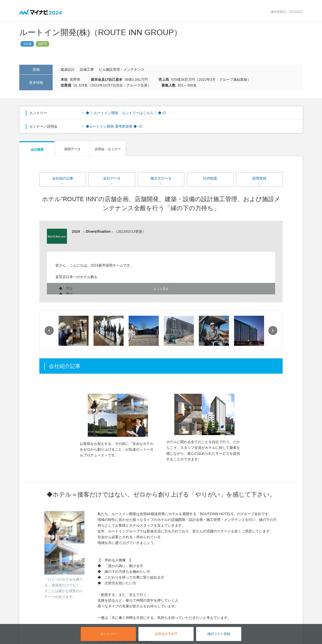Click the ルートイン開発(株) company title
The height and width of the screenshot is (644, 322).
99,32
